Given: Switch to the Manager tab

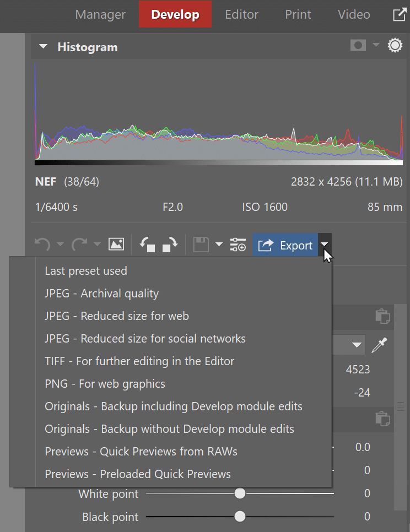Looking at the screenshot, I should [x=100, y=14].
